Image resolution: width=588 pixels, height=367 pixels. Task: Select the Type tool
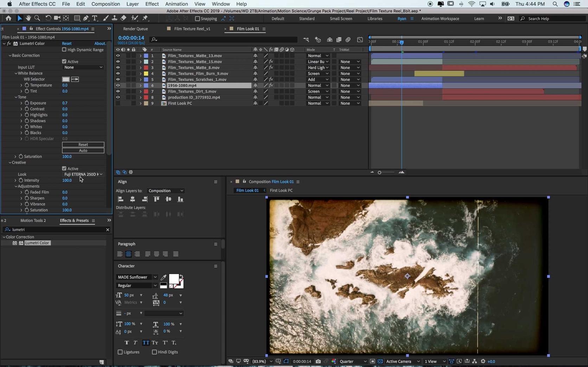[95, 18]
